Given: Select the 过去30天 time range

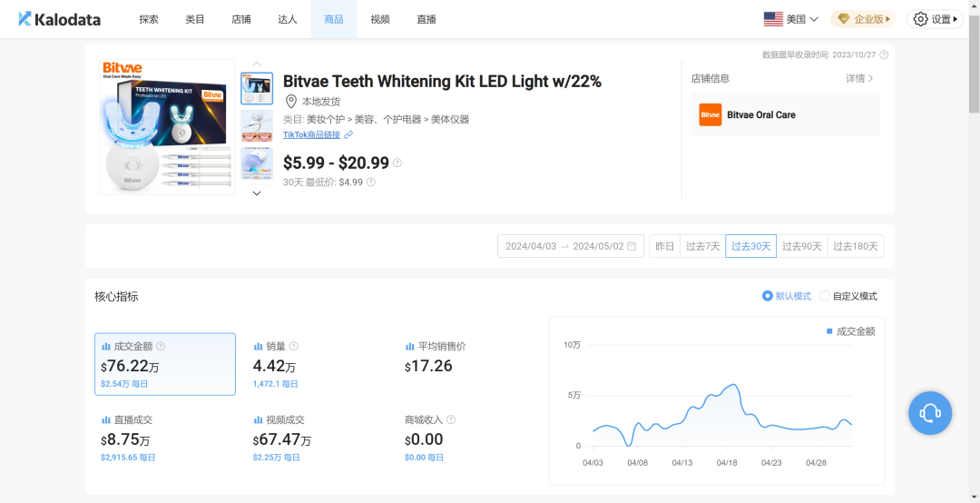Looking at the screenshot, I should (x=750, y=246).
